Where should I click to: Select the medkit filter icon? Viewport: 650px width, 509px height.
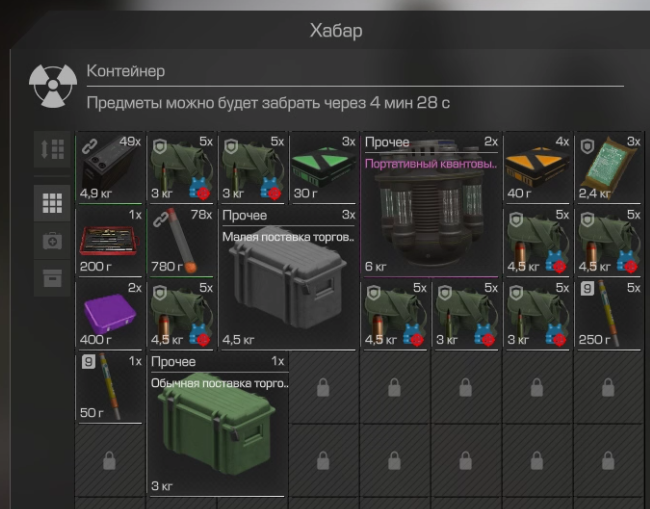[x=52, y=241]
